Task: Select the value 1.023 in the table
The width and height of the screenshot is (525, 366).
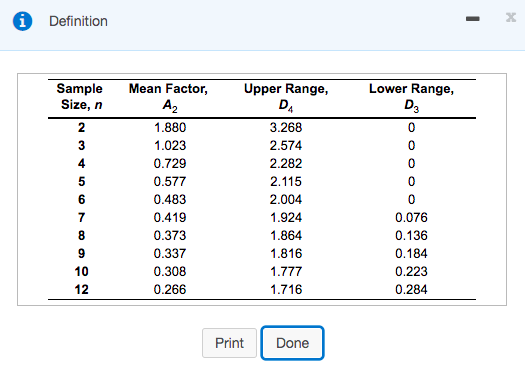Action: point(170,146)
